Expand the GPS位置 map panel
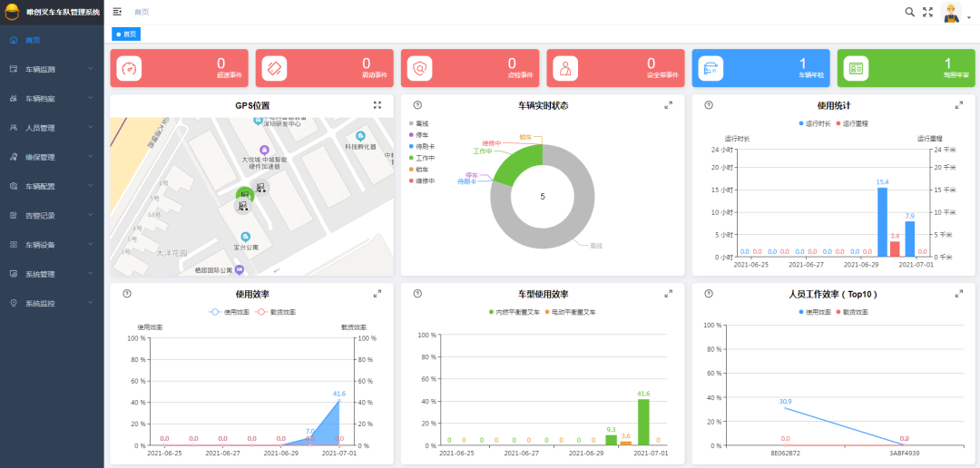Viewport: 980px width, 468px height. tap(377, 105)
